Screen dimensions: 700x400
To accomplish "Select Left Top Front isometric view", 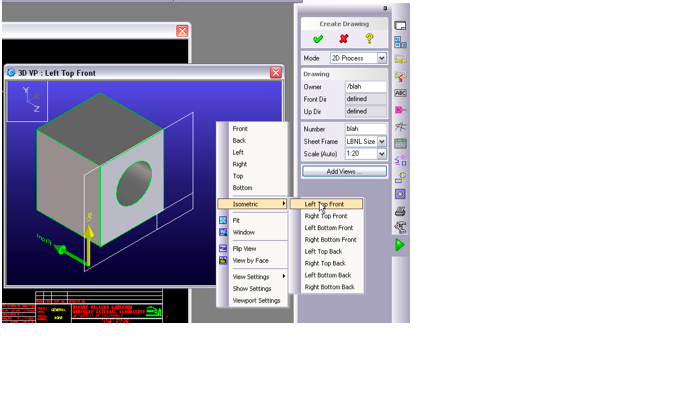I will tap(325, 204).
